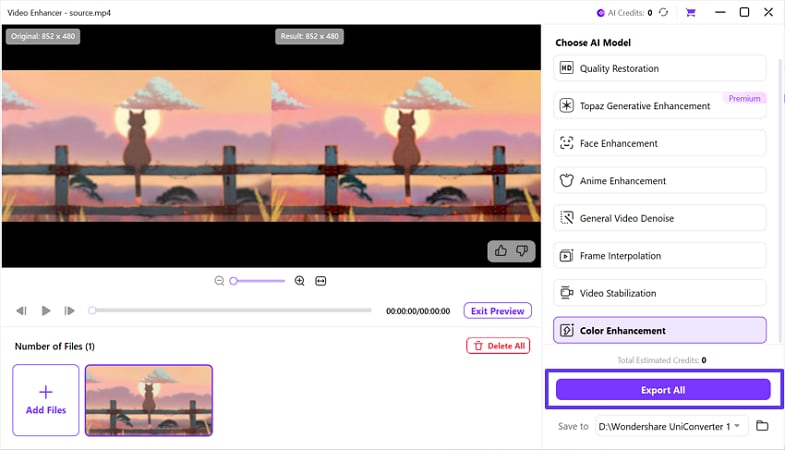Step back to previous frame
785x450 pixels.
pyautogui.click(x=21, y=311)
